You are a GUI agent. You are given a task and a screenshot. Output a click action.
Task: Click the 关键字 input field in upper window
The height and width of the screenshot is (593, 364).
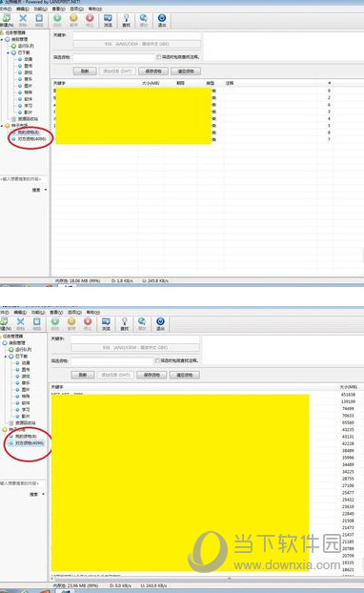point(137,35)
